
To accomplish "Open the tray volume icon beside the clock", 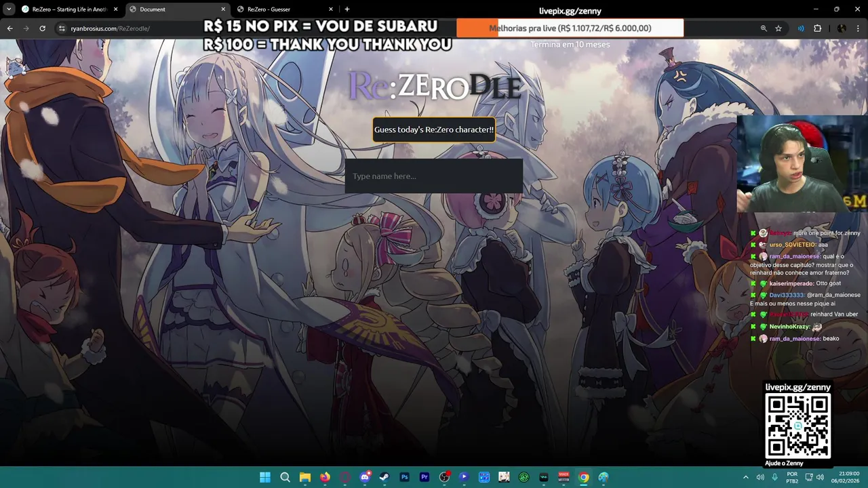I will click(x=821, y=477).
